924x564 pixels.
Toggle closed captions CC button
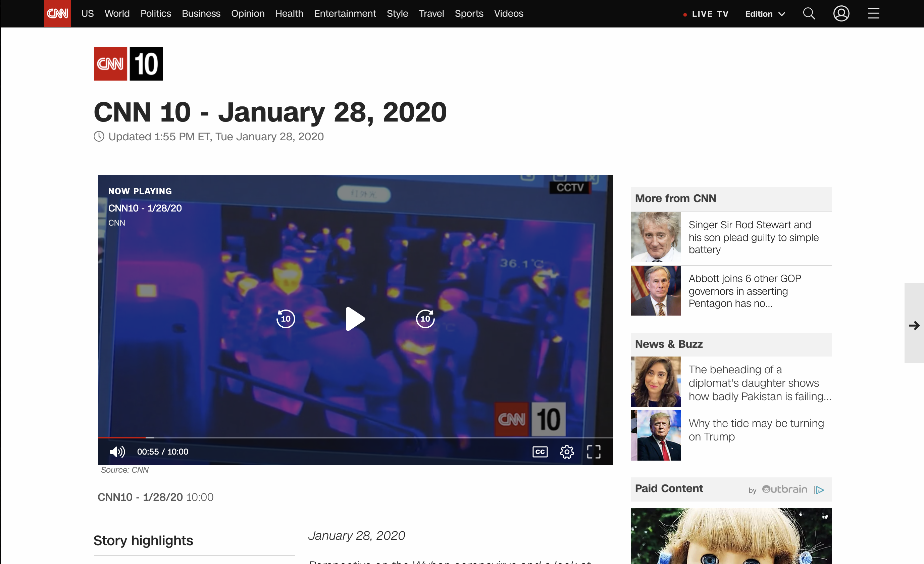click(x=540, y=452)
